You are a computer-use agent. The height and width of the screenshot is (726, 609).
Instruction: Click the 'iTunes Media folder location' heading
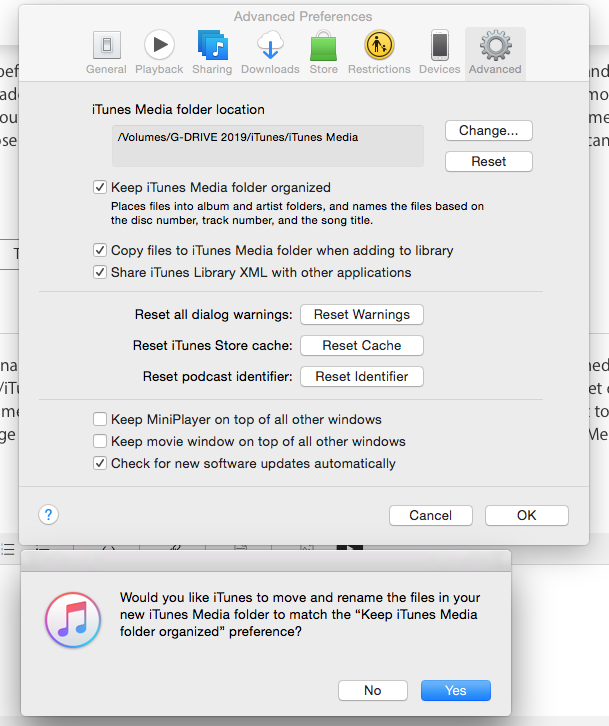pyautogui.click(x=178, y=110)
